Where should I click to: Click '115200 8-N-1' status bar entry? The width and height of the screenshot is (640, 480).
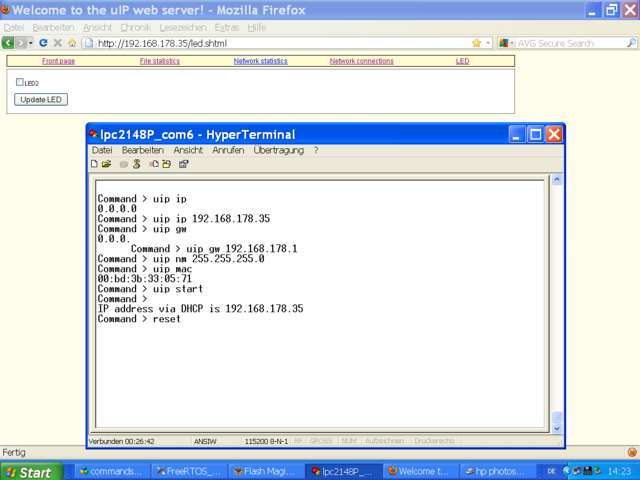[x=266, y=441]
